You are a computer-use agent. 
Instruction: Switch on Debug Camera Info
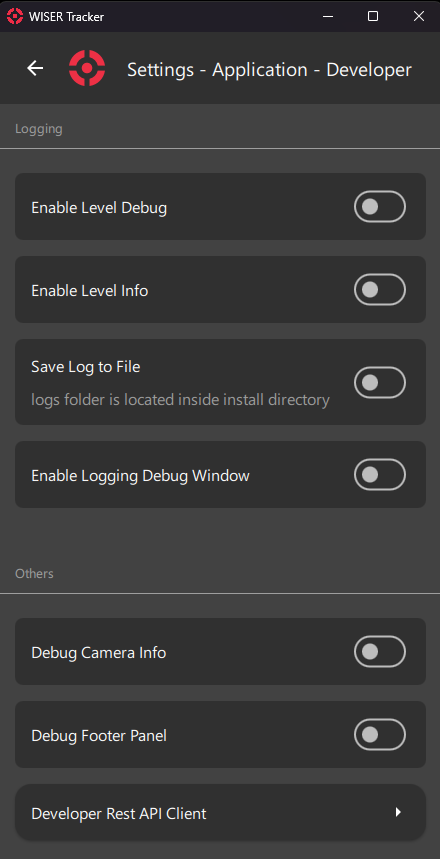click(380, 651)
